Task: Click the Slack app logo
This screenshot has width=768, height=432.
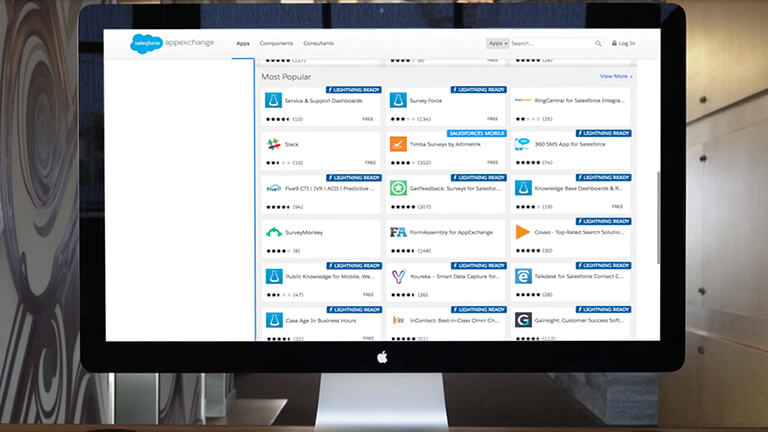Action: pyautogui.click(x=273, y=144)
